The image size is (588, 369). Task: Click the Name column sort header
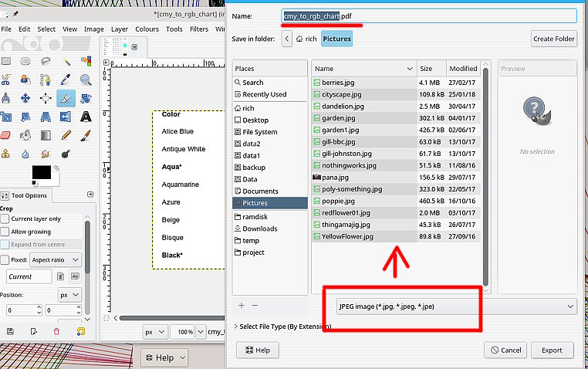pyautogui.click(x=363, y=69)
